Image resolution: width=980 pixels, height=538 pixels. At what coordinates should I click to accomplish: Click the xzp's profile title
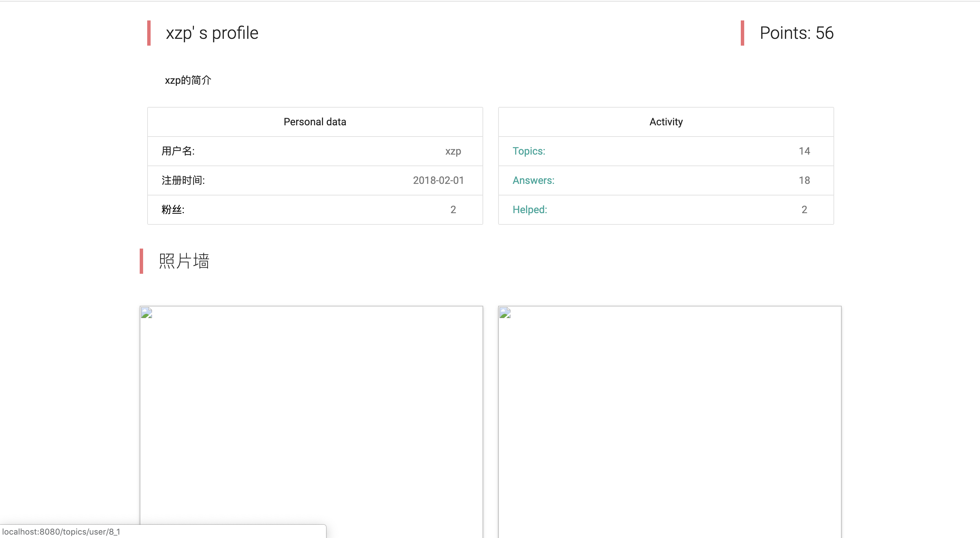[212, 33]
